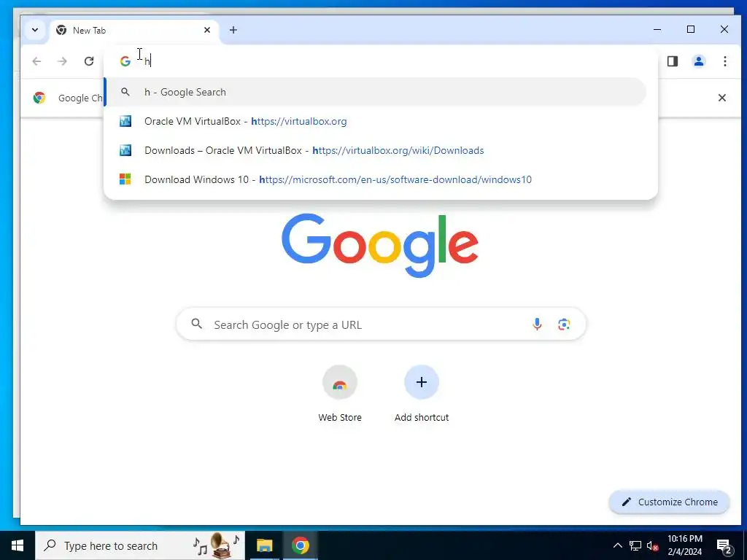This screenshot has width=747, height=560.
Task: Click the https://virtualbox.org URL text
Action: pos(298,122)
